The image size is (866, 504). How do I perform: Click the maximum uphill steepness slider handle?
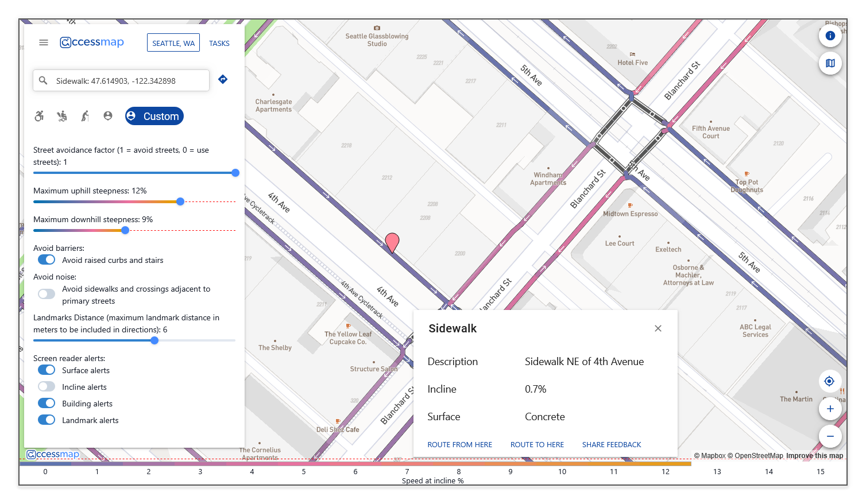coord(180,201)
